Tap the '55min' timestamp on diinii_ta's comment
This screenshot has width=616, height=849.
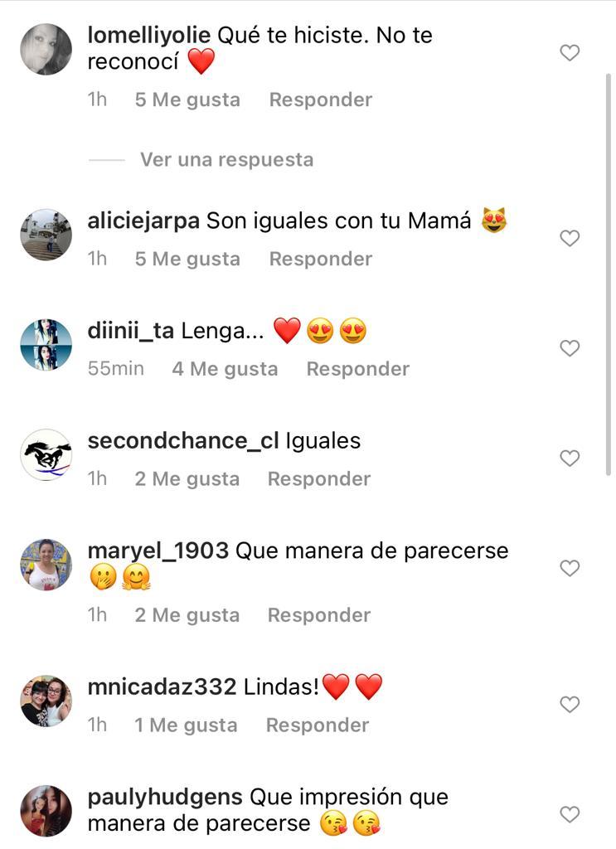click(115, 368)
